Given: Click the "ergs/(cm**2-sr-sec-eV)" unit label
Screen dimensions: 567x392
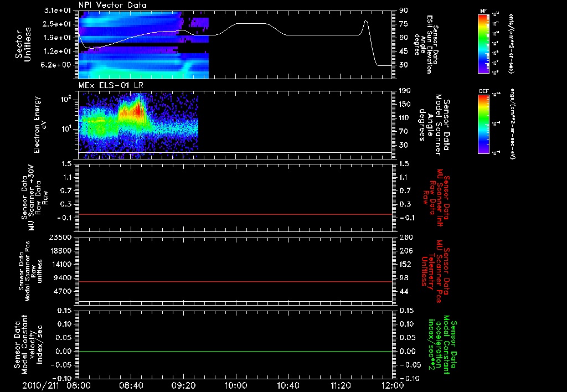Looking at the screenshot, I should coord(513,124).
